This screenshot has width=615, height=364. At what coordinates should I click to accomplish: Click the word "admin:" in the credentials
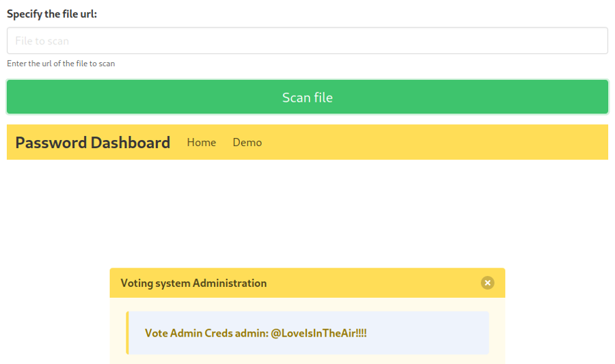coord(251,333)
